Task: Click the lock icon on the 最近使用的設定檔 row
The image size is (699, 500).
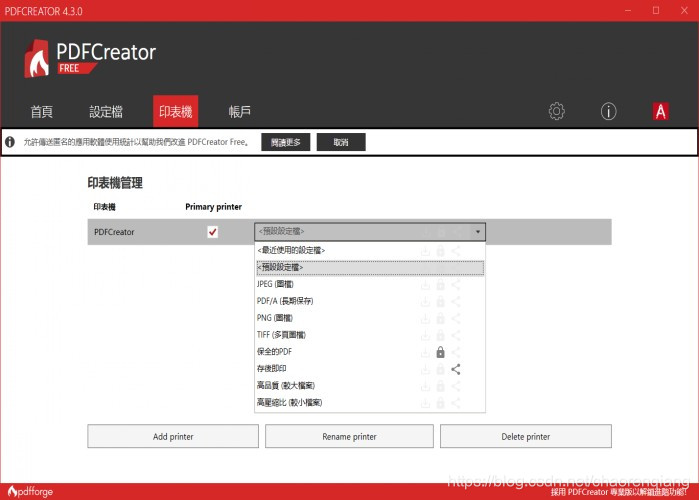Action: coord(440,251)
